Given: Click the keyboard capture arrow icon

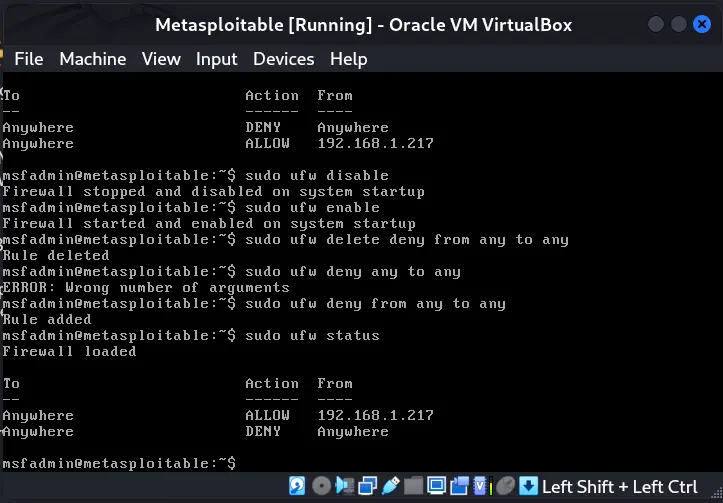Looking at the screenshot, I should pos(528,486).
